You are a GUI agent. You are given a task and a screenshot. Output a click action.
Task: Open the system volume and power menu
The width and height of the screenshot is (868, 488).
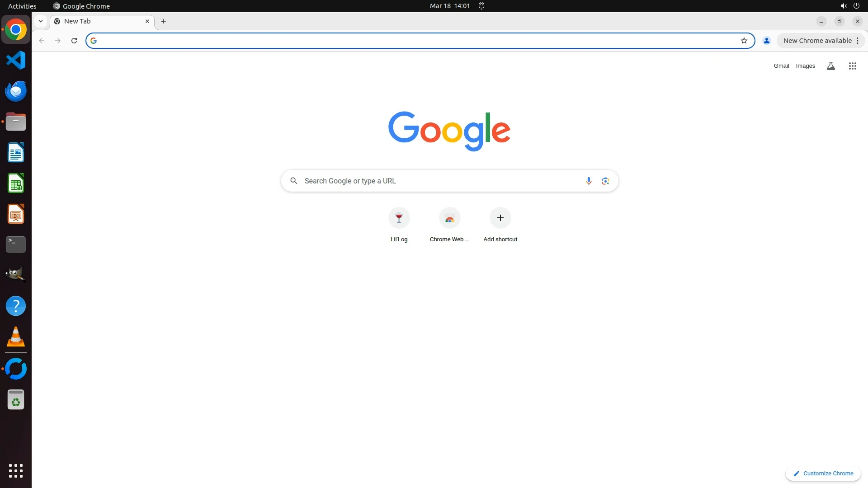[x=849, y=6]
